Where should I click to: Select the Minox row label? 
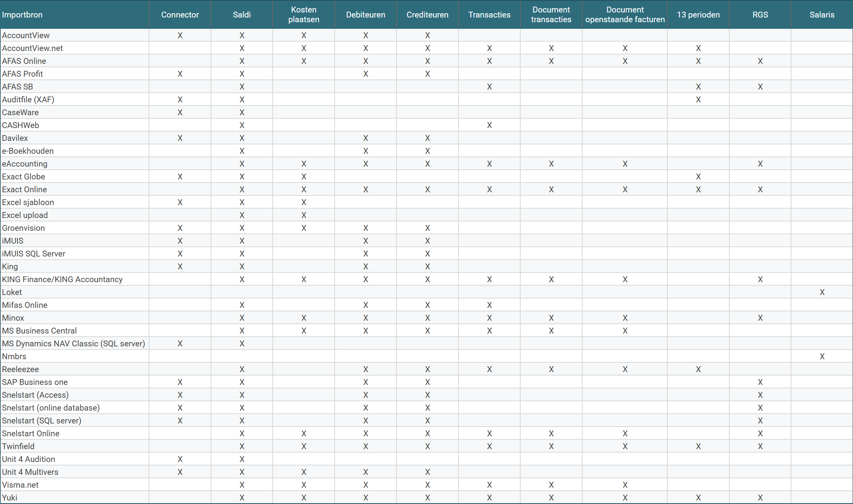click(13, 318)
